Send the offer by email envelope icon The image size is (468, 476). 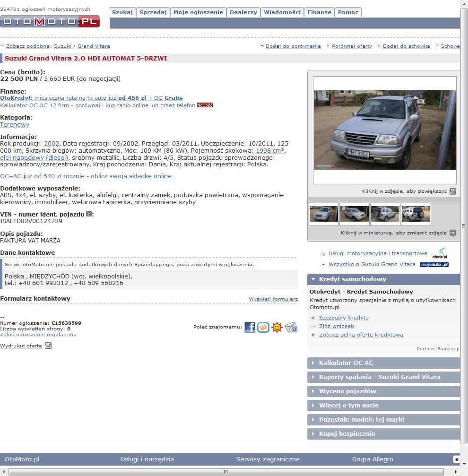pos(291,327)
